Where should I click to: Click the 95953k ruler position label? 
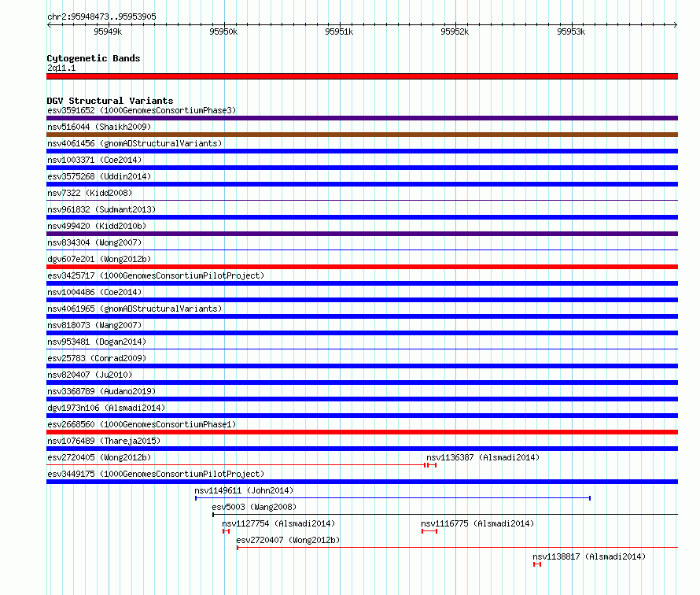(x=570, y=31)
